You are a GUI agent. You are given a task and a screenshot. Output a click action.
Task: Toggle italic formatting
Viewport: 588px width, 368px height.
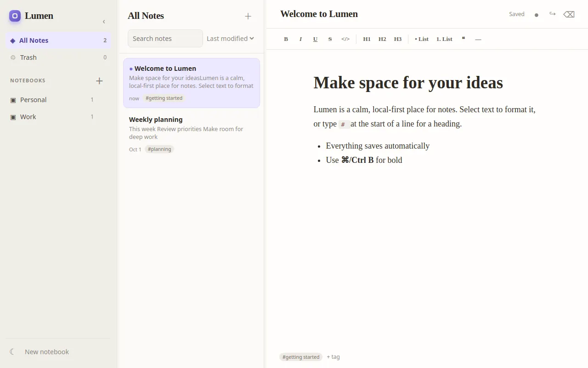tap(300, 39)
